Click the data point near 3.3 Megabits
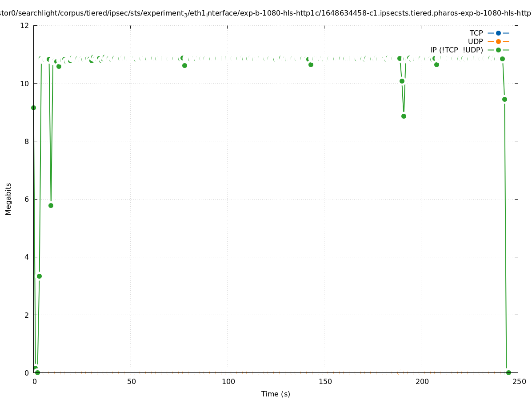The height and width of the screenshot is (400, 532). pyautogui.click(x=39, y=276)
